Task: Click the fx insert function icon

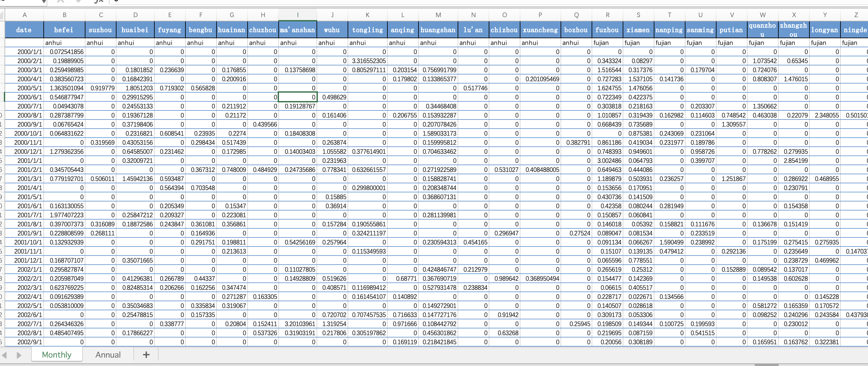Action: [x=99, y=1]
